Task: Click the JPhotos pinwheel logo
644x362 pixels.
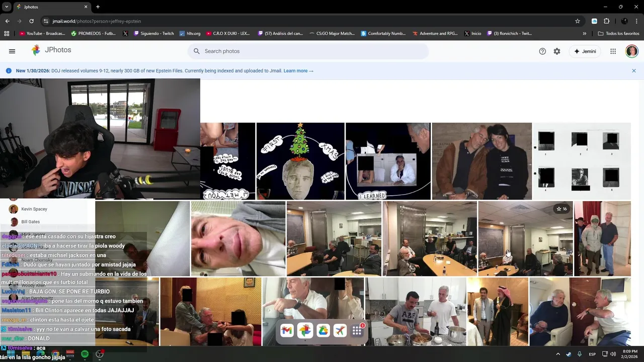Action: point(36,50)
